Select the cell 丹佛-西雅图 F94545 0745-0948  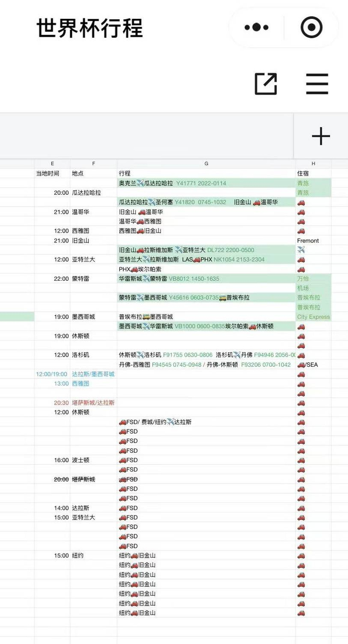point(206,365)
